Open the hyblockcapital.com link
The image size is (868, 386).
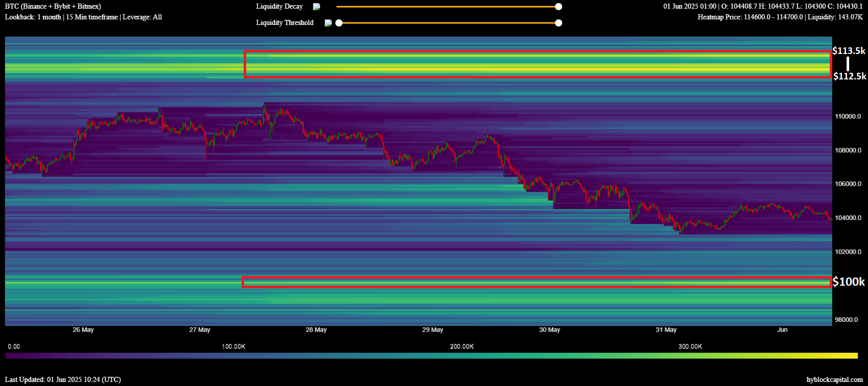click(x=834, y=379)
